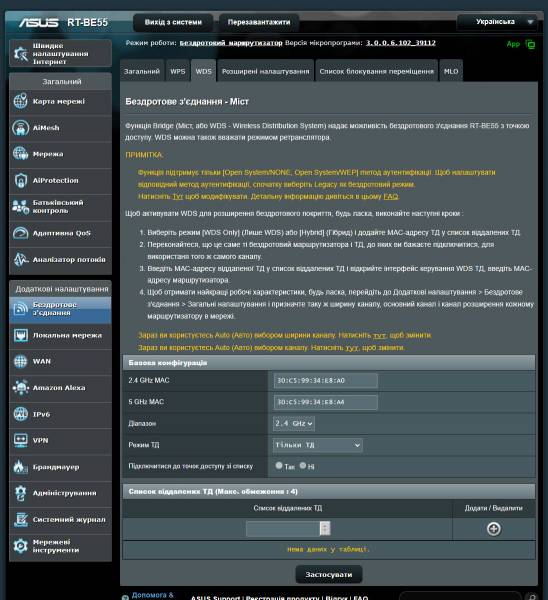Click the Системний журнал log icon

pos(20,519)
